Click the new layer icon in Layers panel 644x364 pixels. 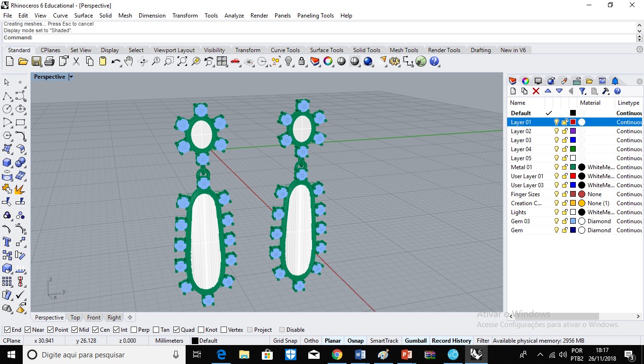(x=513, y=91)
